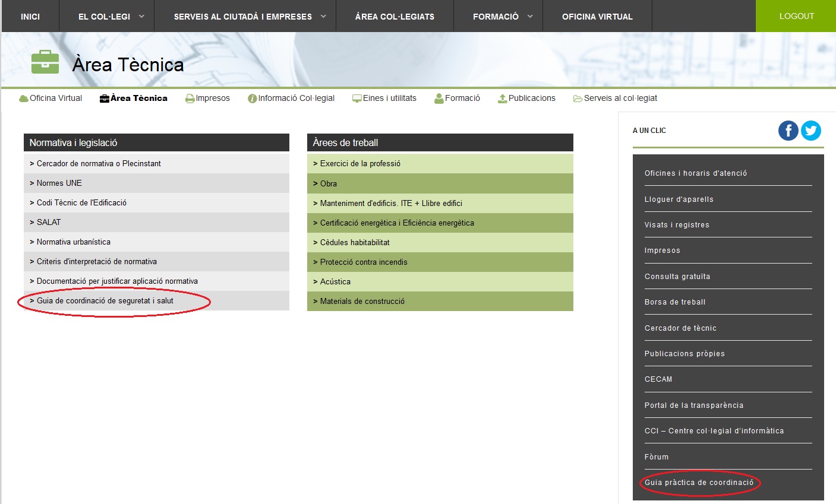Click the info icon next to Informació Col·legial
Viewport: 836px width, 504px height.
click(x=252, y=99)
